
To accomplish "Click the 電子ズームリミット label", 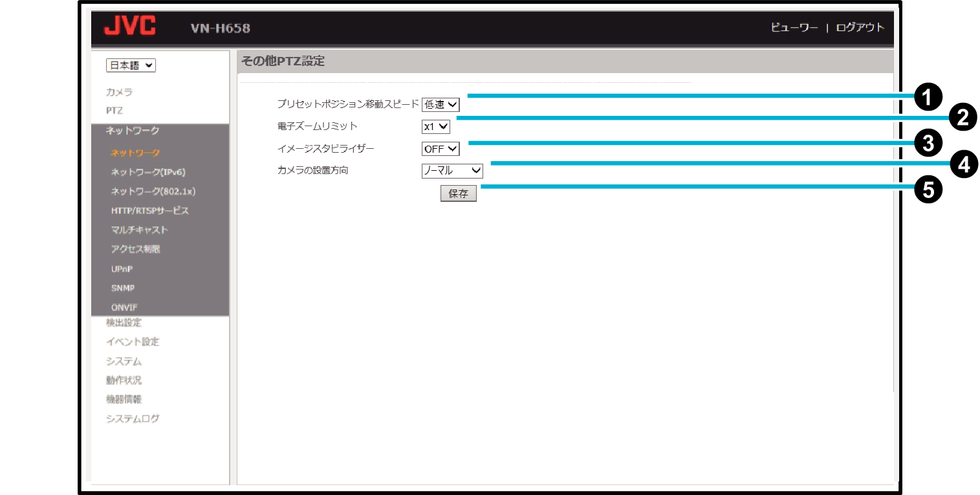I will (x=317, y=127).
